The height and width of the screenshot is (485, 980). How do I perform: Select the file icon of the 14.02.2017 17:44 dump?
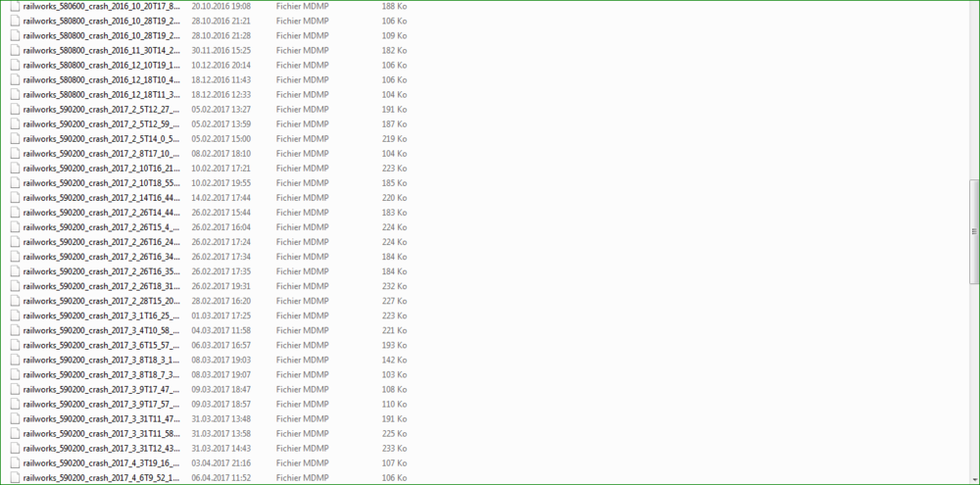tap(15, 198)
